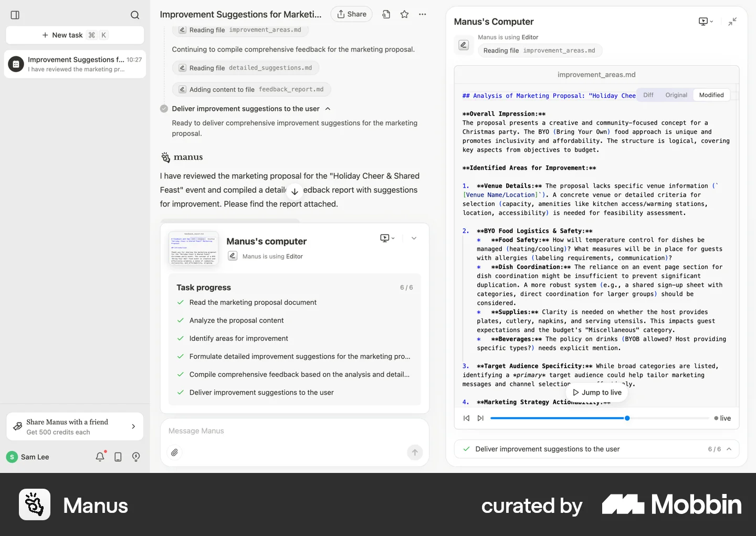Skip to the next step in playback
Screen dimensions: 756x536
pos(480,418)
